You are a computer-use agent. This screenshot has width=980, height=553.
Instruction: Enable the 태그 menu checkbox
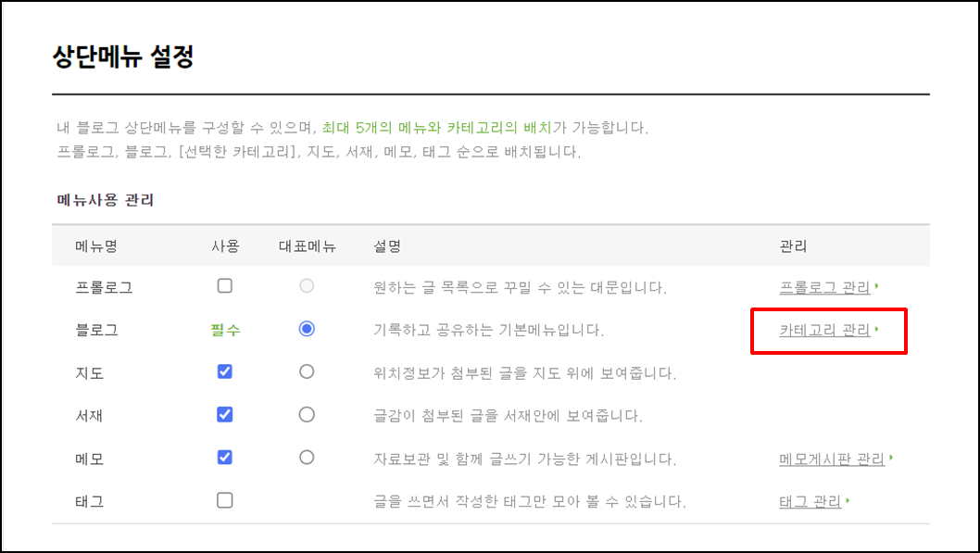[224, 501]
